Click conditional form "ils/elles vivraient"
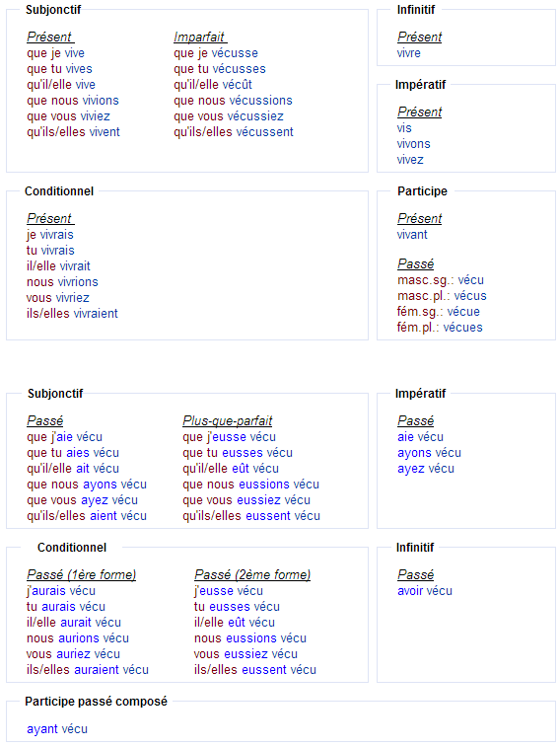The image size is (560, 747). (72, 314)
